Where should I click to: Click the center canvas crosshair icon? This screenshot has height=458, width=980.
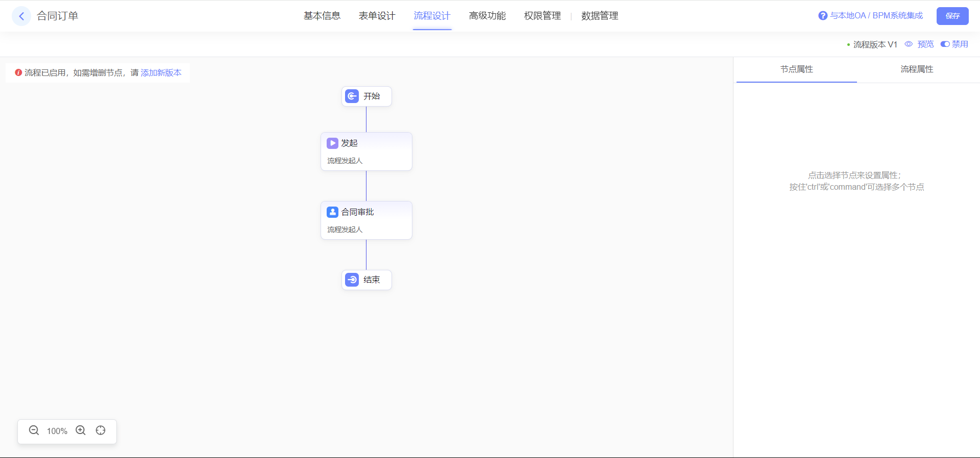[x=101, y=430]
